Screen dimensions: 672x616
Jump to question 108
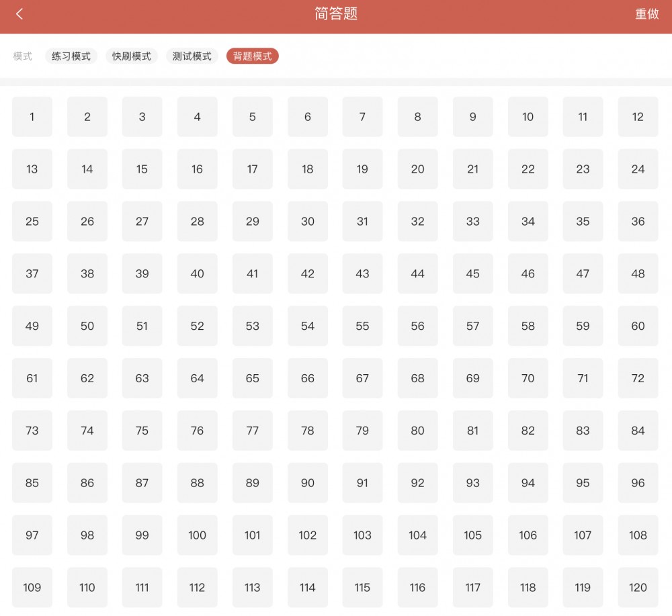pyautogui.click(x=638, y=535)
